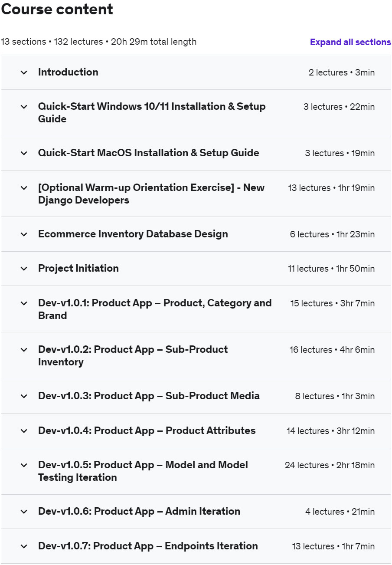Image resolution: width=392 pixels, height=565 pixels.
Task: Open the Dev-v1.0.4 Product Attributes chevron
Action: [24, 431]
